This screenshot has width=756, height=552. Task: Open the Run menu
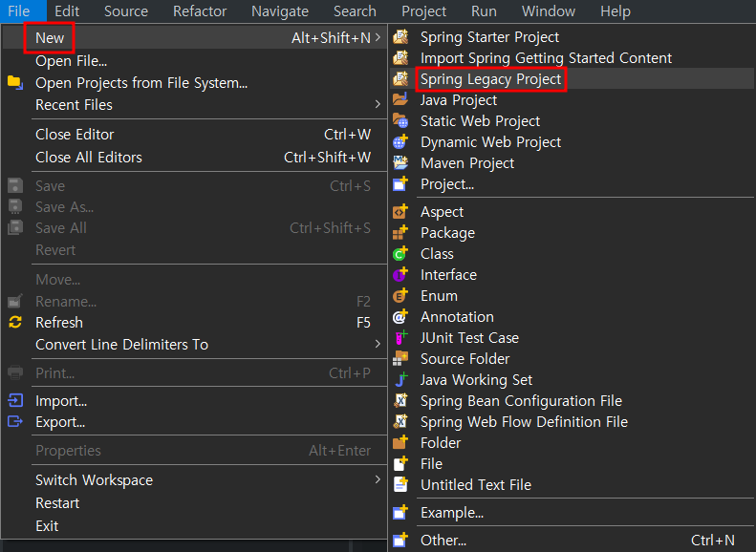(484, 11)
